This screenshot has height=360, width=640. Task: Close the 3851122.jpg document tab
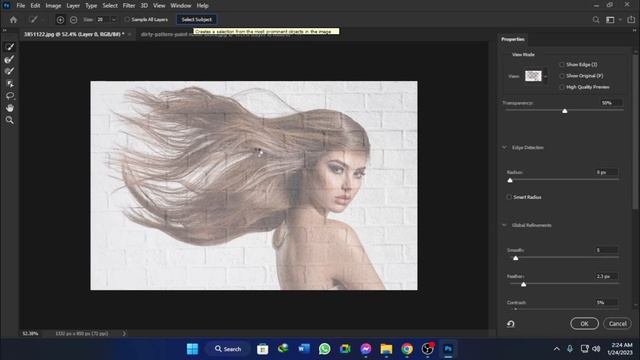(x=129, y=35)
